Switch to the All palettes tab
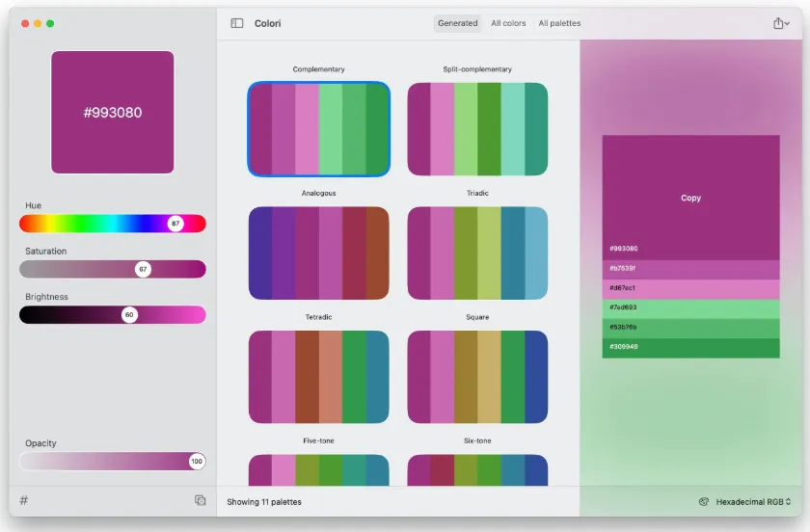 coord(559,23)
